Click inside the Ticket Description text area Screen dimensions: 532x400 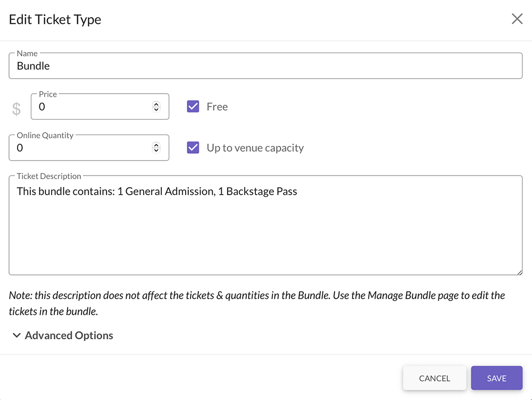pos(265,226)
